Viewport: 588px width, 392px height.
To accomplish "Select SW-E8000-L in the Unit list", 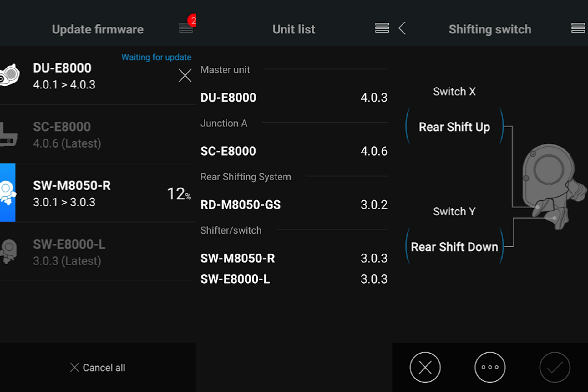I will click(x=294, y=279).
